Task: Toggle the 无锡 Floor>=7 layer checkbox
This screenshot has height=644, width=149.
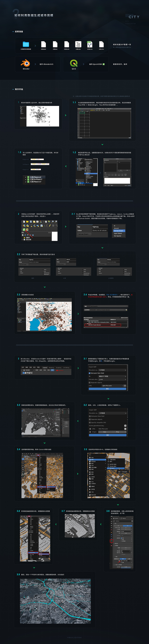Action: [x=25, y=182]
